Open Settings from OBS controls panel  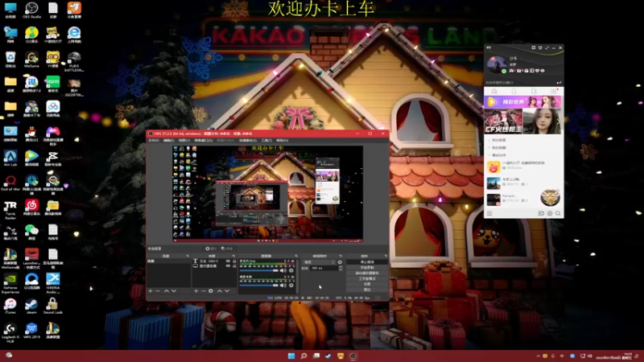[367, 284]
